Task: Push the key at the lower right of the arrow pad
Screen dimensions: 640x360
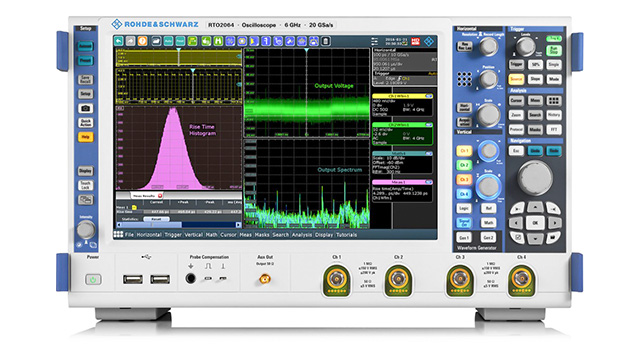Action: point(553,237)
